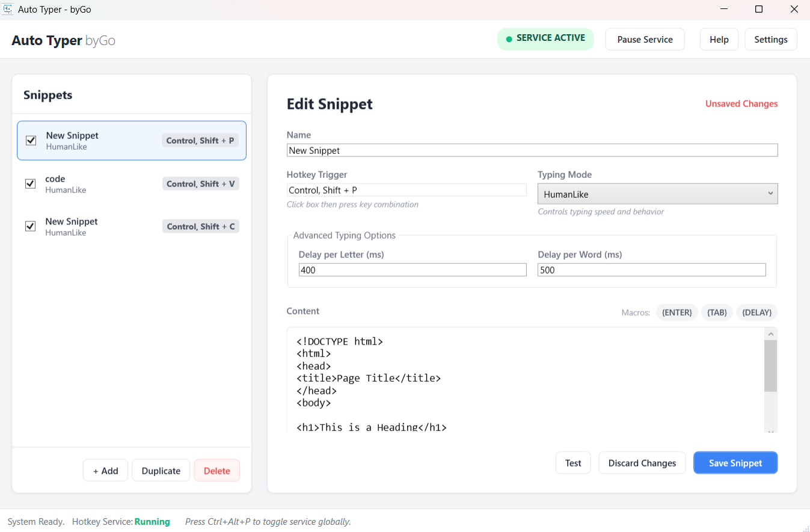Save Snippet
Viewport: 810px width, 532px height.
coord(735,463)
